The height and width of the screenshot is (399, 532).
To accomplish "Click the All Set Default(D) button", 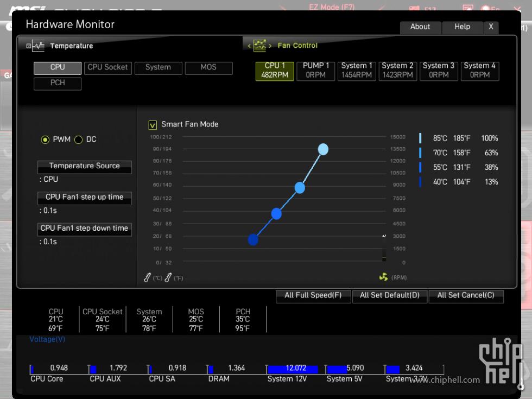I will coord(389,295).
